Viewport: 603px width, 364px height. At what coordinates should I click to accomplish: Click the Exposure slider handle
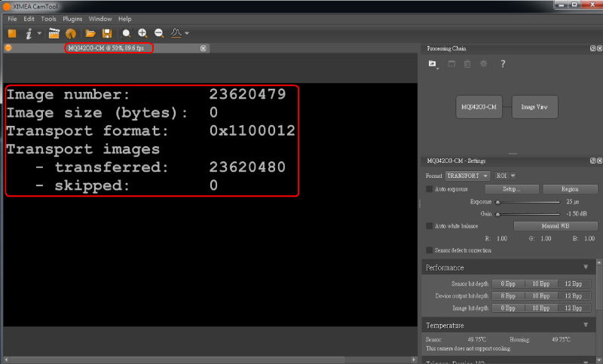click(x=497, y=202)
